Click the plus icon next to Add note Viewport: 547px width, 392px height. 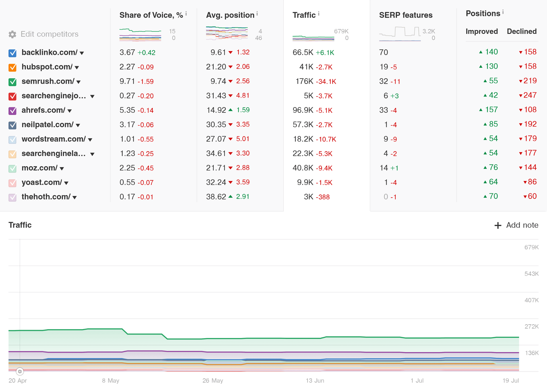point(498,225)
